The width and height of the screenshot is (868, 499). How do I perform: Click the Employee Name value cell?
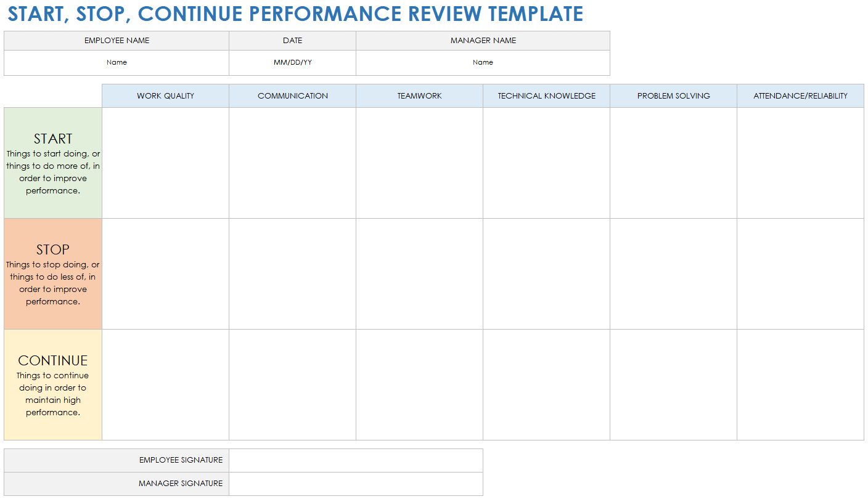tap(117, 63)
